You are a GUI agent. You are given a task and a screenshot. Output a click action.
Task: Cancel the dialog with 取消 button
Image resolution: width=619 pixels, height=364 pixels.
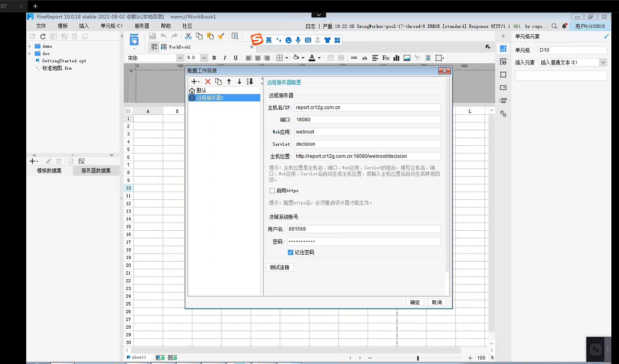pos(437,302)
